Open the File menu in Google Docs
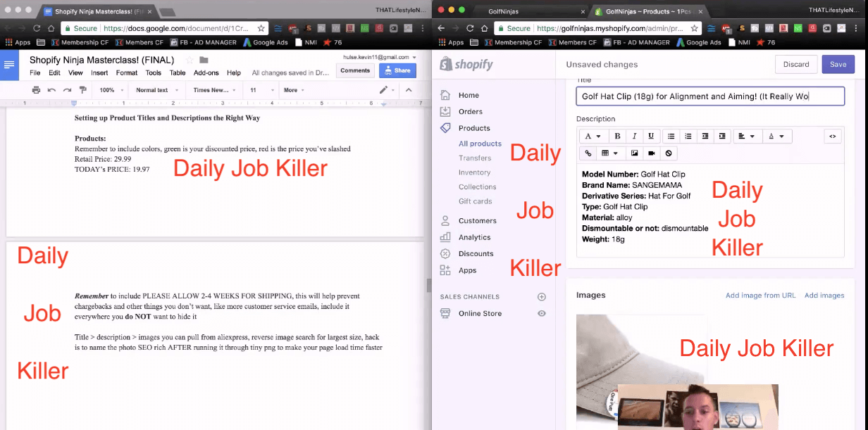 (35, 72)
